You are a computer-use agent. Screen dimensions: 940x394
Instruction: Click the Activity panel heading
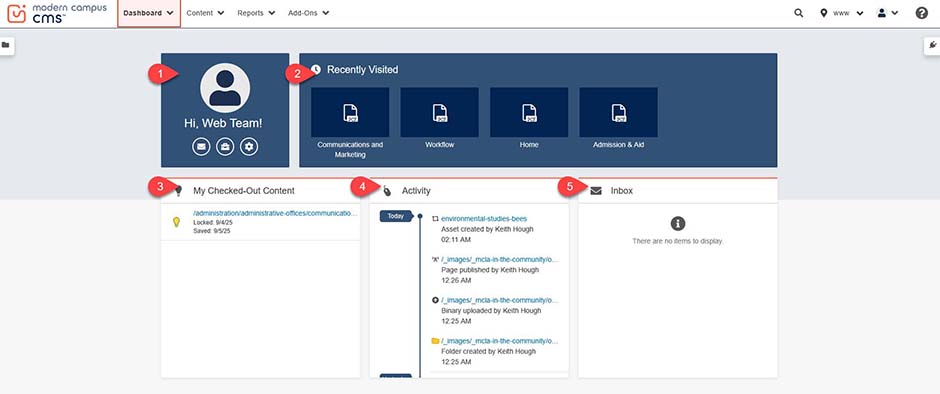[x=416, y=191]
